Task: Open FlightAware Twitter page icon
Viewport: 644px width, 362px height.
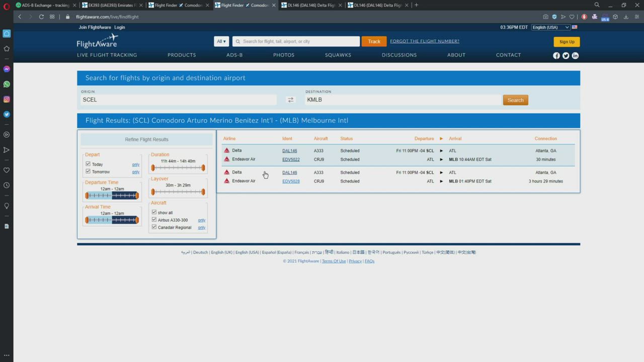Action: pyautogui.click(x=566, y=56)
